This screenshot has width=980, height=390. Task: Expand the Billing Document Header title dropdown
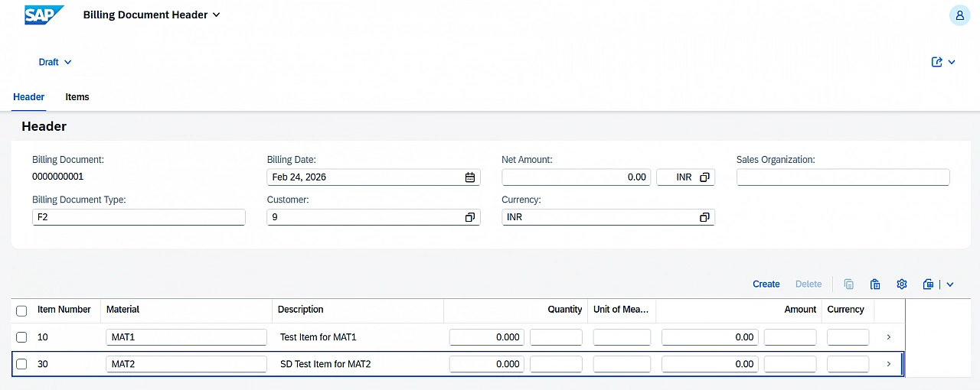click(216, 15)
